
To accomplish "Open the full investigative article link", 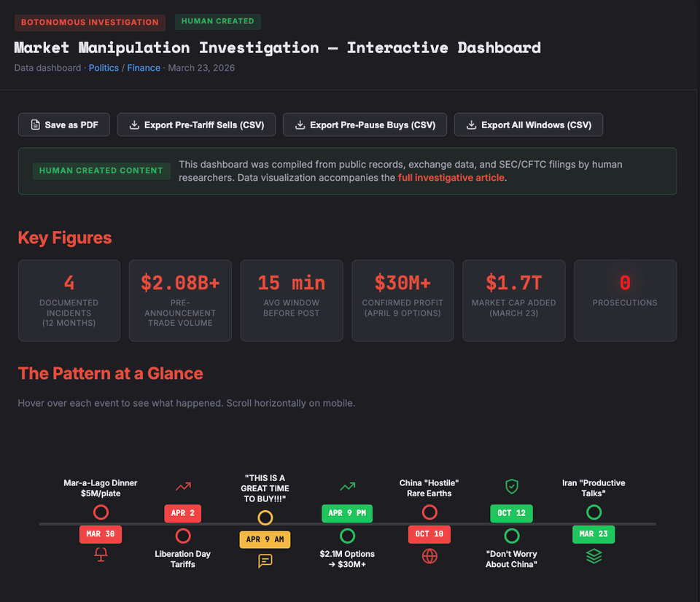I will pos(451,177).
